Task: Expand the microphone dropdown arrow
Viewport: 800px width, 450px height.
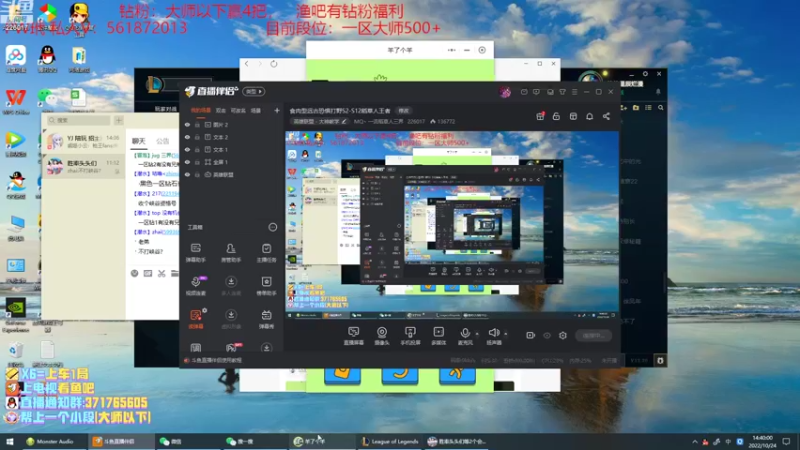Action: (x=477, y=334)
